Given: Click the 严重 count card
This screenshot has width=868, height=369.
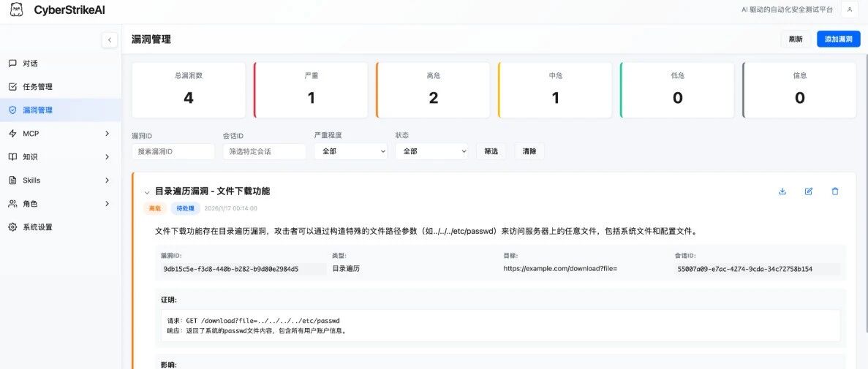Looking at the screenshot, I should [311, 90].
